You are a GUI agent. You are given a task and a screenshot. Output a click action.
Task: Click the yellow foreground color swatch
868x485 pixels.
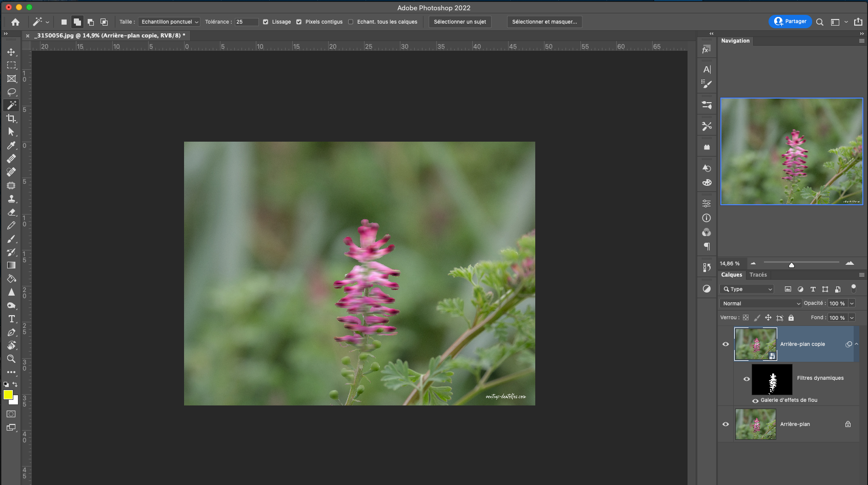click(x=8, y=395)
